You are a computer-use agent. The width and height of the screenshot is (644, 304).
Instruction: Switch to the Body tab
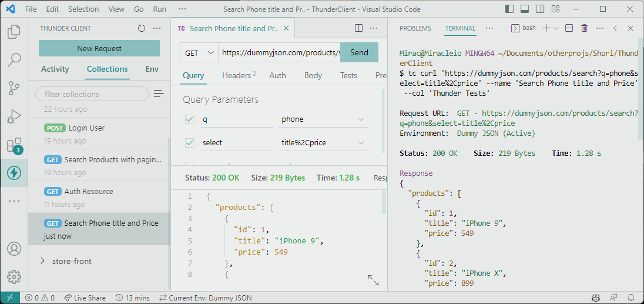tap(313, 75)
